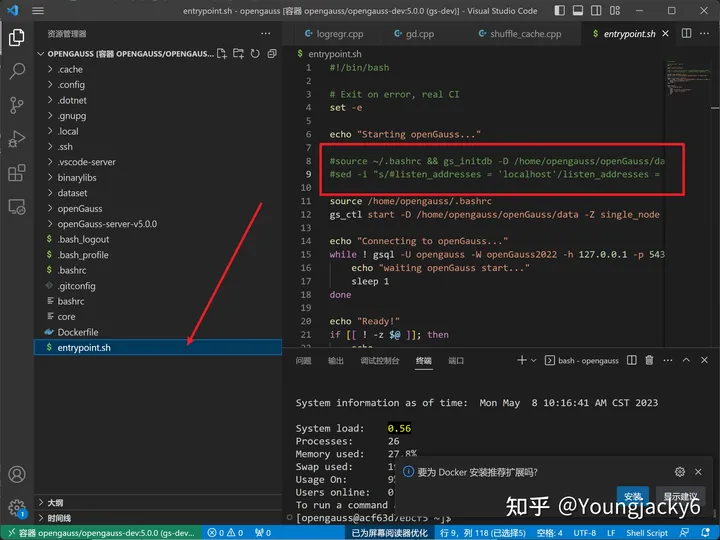The width and height of the screenshot is (720, 540).
Task: Open notification settings gear
Action: (680, 472)
